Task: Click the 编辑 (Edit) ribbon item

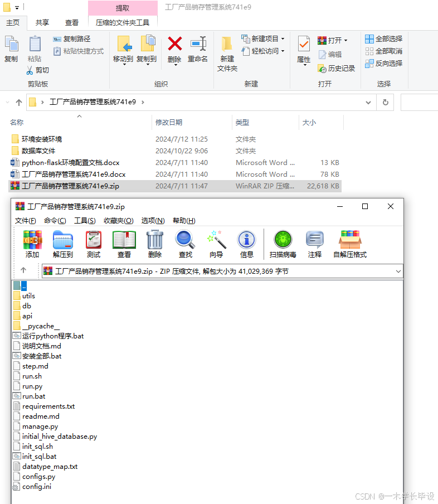Action: tap(330, 55)
